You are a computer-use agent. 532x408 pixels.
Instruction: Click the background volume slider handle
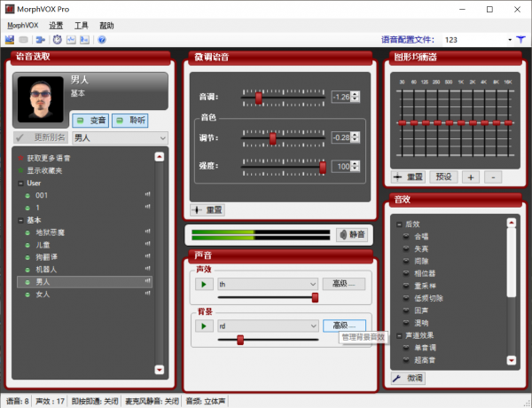(240, 340)
